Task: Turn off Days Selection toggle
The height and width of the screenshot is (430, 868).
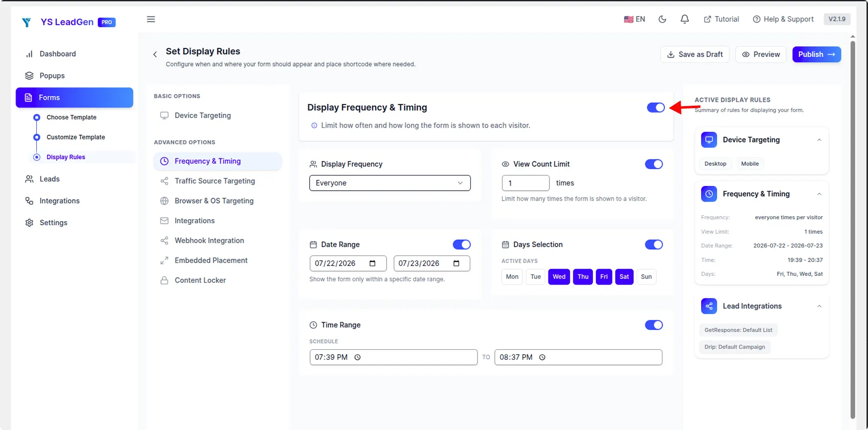Action: tap(654, 245)
